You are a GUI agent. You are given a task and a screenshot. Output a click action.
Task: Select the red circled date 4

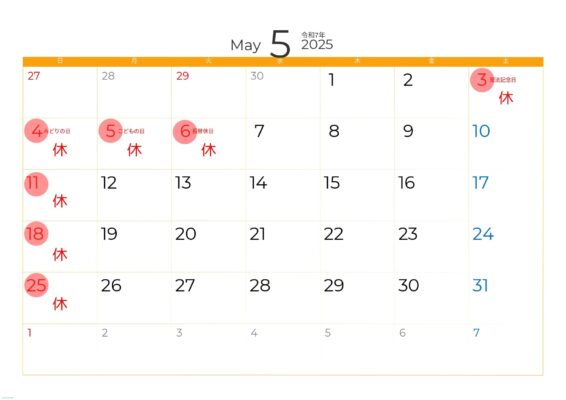pyautogui.click(x=36, y=131)
